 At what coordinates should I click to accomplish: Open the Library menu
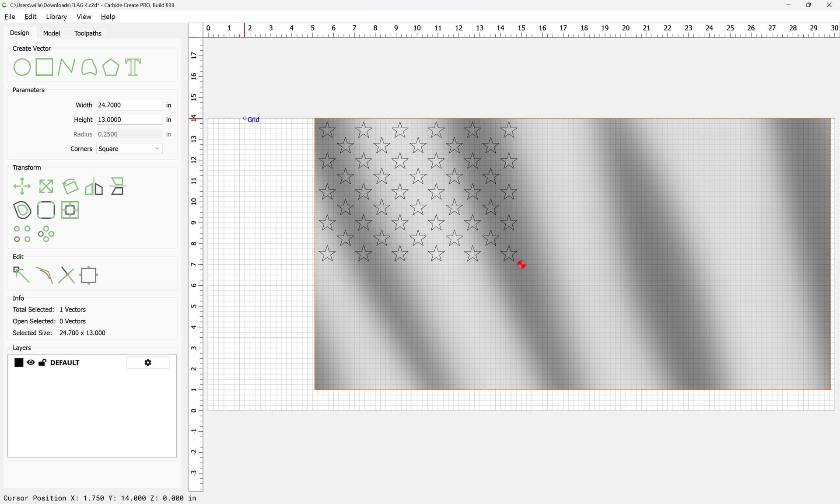point(56,17)
